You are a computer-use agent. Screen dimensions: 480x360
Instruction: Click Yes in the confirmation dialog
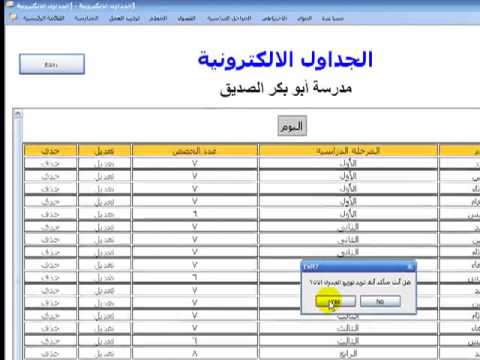pyautogui.click(x=335, y=301)
